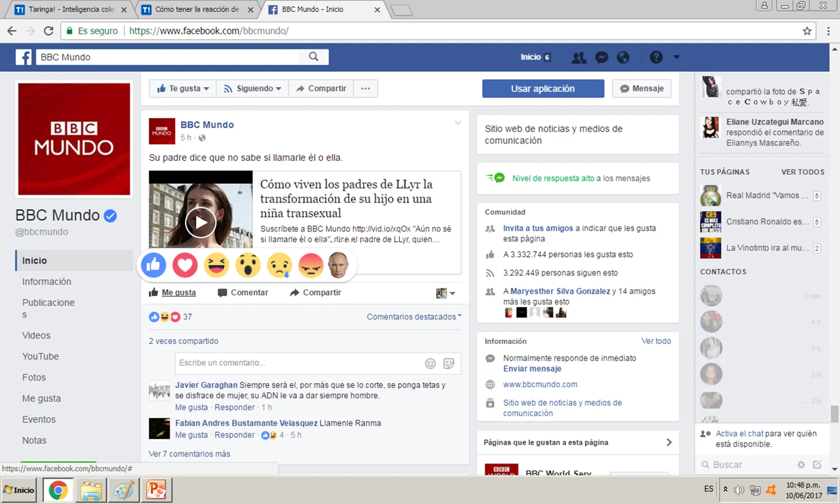
Task: Open Comentarios destacados sort dropdown
Action: 414,317
